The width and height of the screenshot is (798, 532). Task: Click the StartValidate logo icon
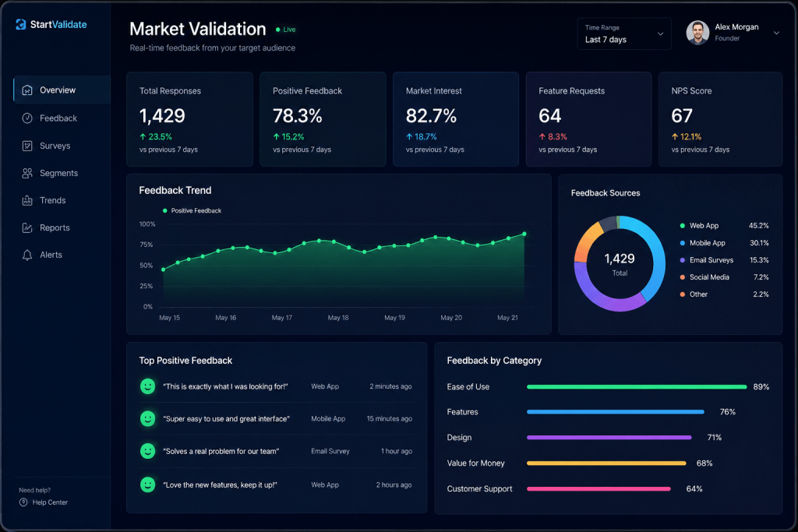coord(21,24)
